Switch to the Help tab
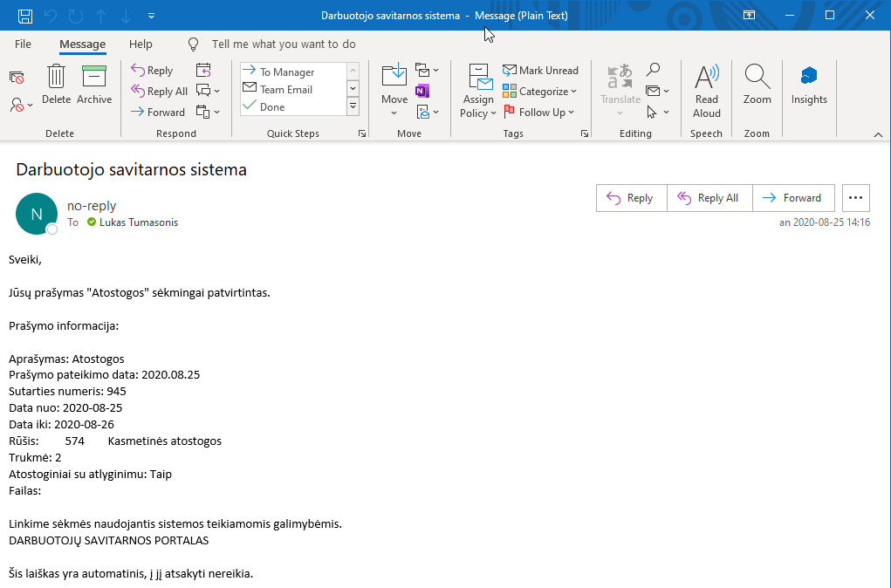891x588 pixels. 141,44
